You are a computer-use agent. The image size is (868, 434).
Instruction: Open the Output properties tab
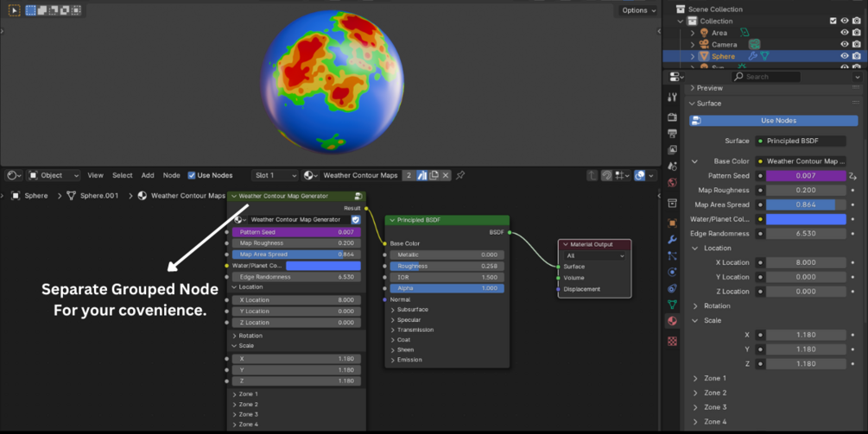point(672,133)
